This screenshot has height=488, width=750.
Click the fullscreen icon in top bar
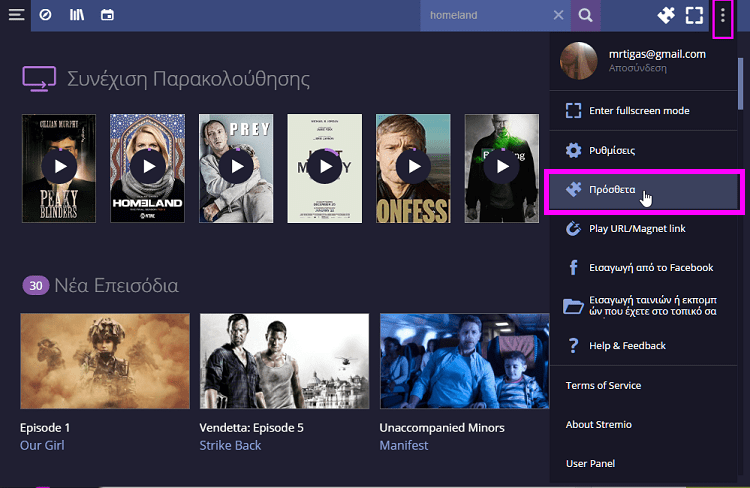(694, 15)
